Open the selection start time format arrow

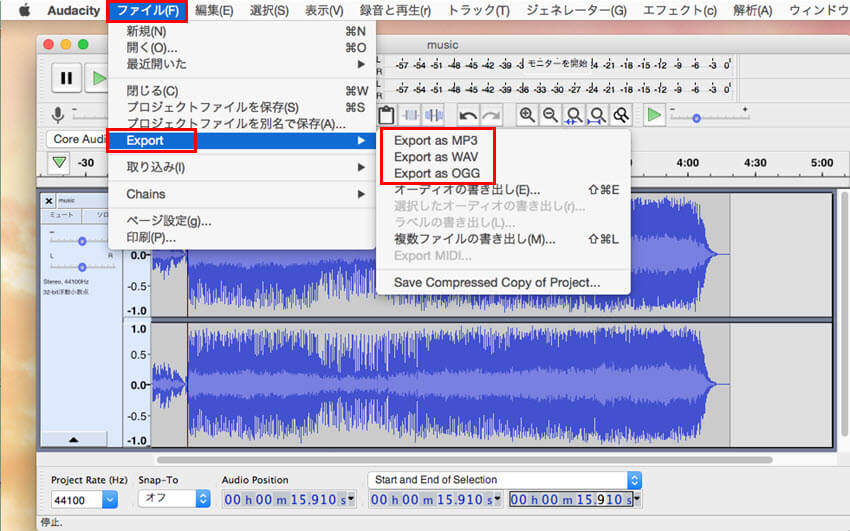(498, 497)
